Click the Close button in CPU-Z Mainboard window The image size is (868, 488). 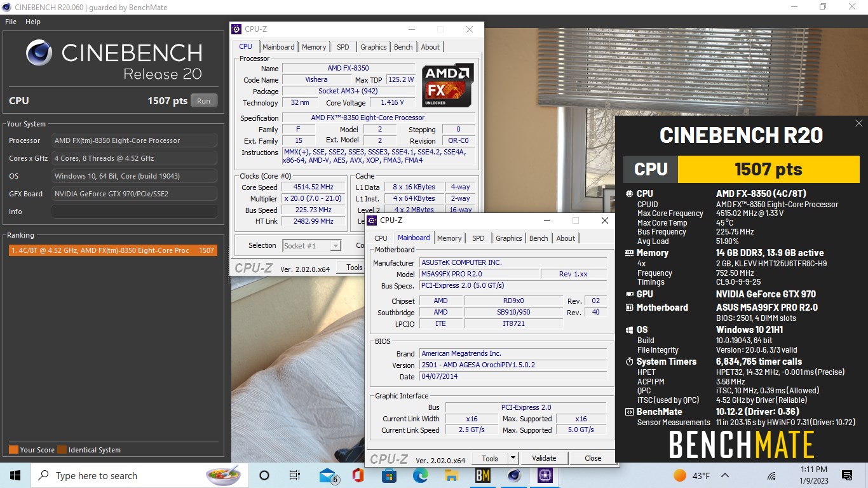tap(593, 458)
